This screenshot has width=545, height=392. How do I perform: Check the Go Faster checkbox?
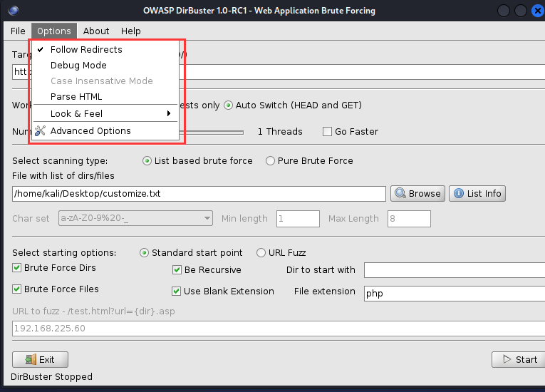pos(327,131)
